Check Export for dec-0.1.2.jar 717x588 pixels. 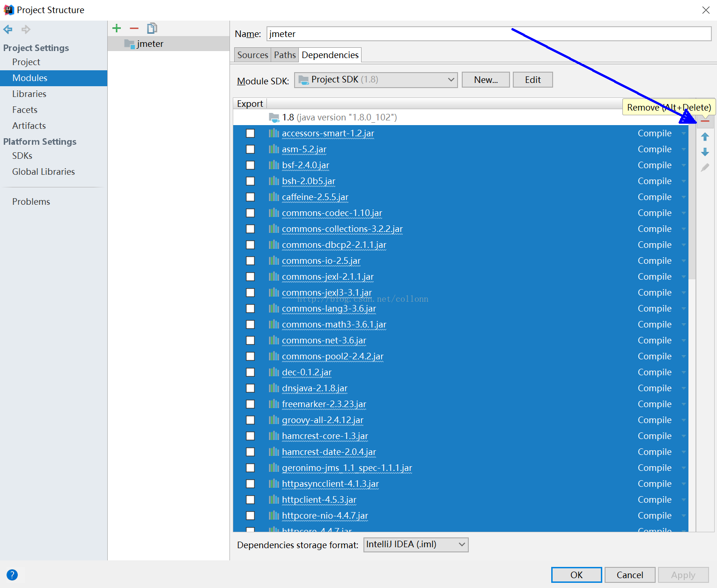(x=251, y=372)
